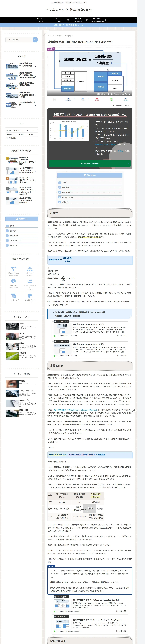Viewport: 145px width, 644px height.
Task: Share the article on Facebook
Action: (68, 99)
